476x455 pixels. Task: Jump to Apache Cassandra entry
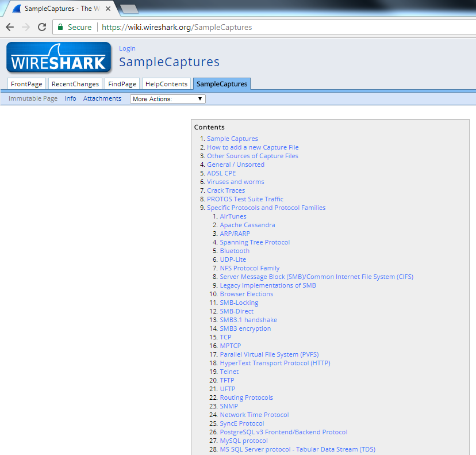coord(247,225)
